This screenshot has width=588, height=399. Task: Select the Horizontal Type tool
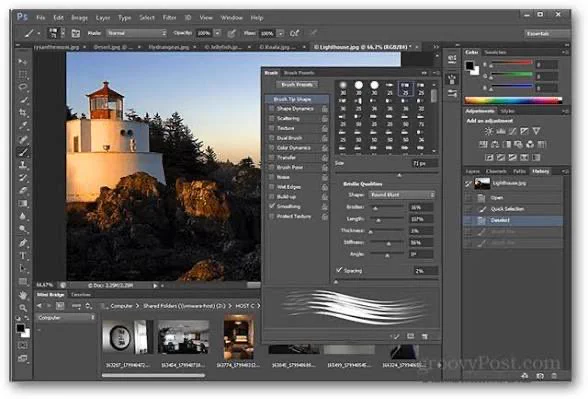(x=22, y=256)
